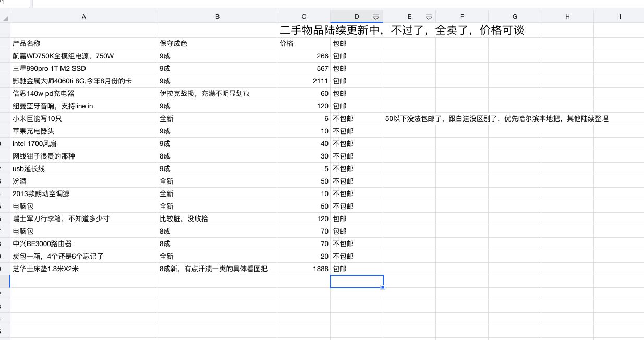
Task: Select the 包邮 cell beside 航嘉WD750K全模组电源
Action: click(x=357, y=56)
